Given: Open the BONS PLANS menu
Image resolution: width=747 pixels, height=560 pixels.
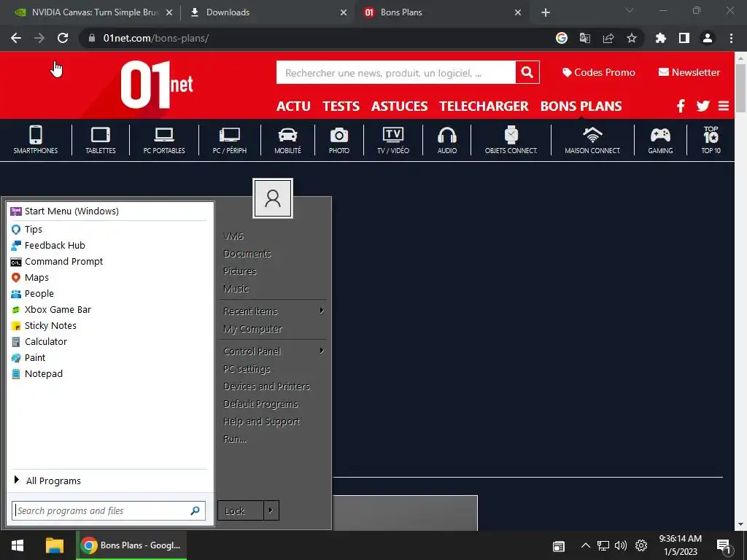Looking at the screenshot, I should click(581, 106).
